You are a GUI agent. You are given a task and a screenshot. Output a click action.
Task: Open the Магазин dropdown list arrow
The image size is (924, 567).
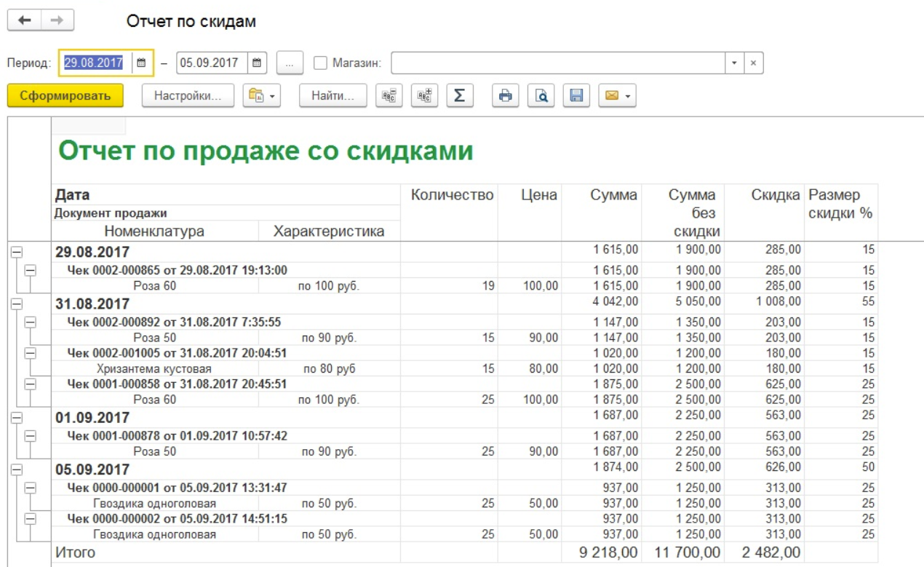(734, 63)
